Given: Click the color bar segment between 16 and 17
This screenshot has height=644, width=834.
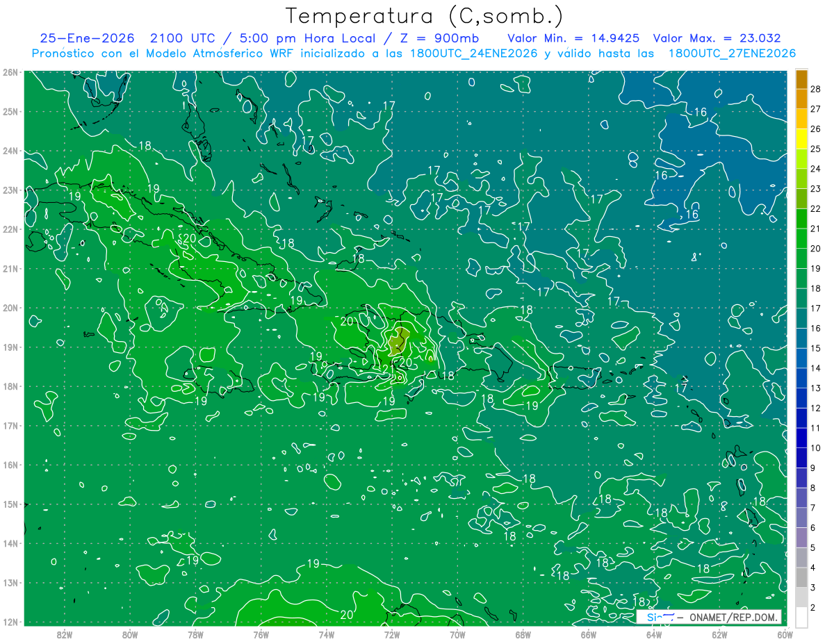Looking at the screenshot, I should point(801,318).
